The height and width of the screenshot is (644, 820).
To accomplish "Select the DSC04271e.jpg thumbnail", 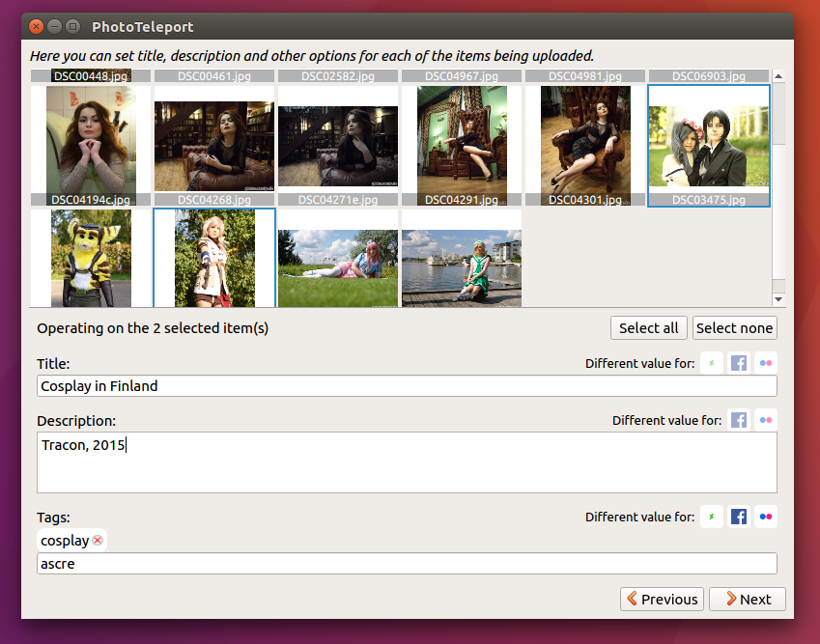I will [x=338, y=146].
